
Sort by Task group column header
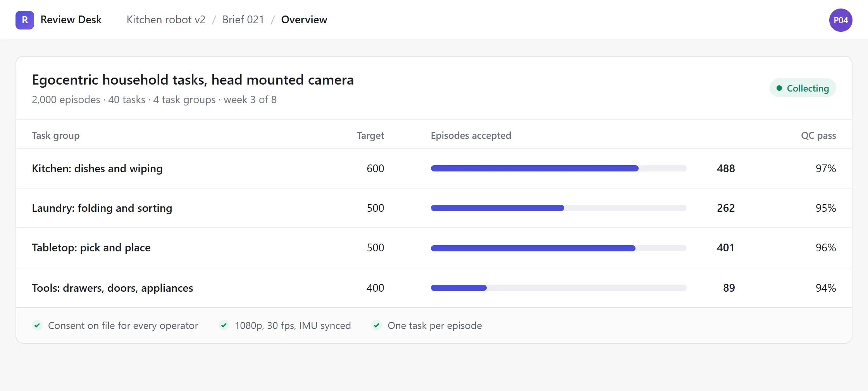point(56,135)
